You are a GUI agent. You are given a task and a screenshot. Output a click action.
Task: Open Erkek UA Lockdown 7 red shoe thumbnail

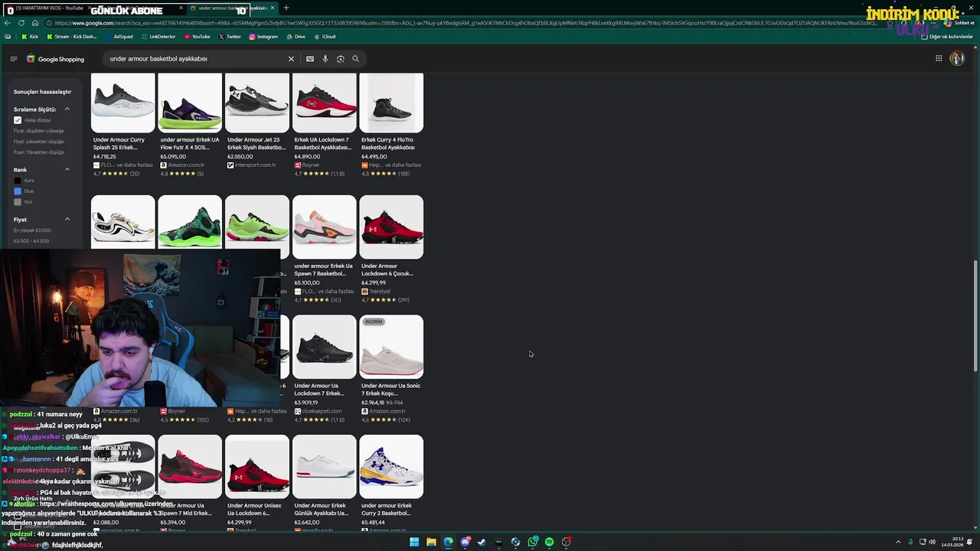coord(325,103)
